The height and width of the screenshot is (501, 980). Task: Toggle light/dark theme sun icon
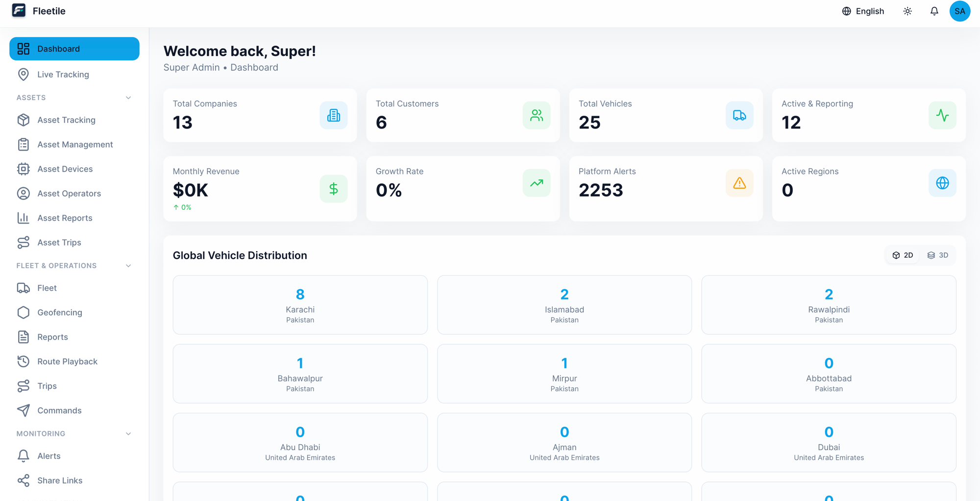pos(907,11)
